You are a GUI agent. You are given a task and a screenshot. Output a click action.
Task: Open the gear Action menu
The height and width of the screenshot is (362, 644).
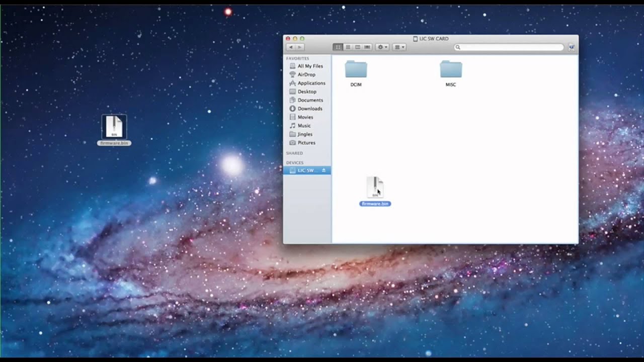point(382,47)
